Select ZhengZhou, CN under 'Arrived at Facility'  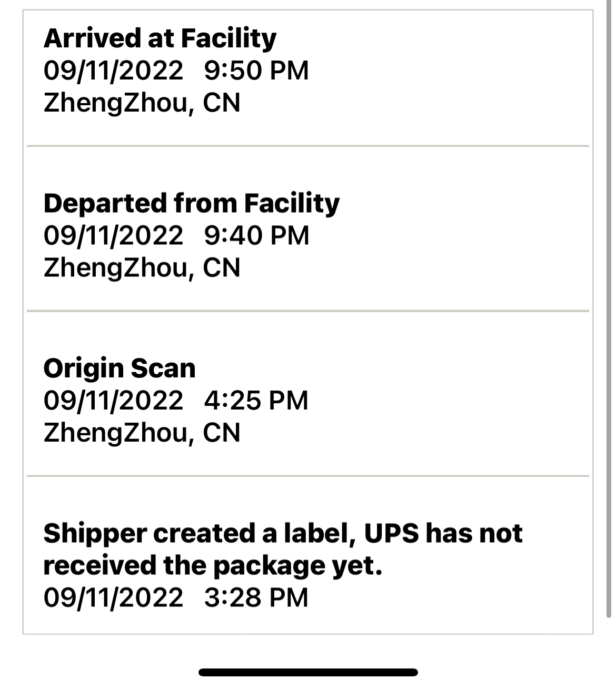coord(142,103)
